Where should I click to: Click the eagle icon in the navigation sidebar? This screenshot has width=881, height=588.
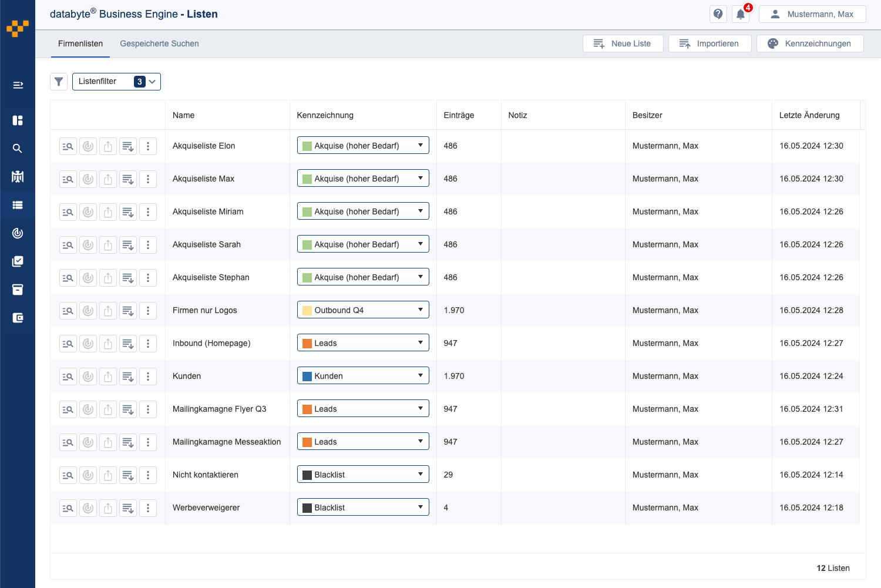[18, 176]
